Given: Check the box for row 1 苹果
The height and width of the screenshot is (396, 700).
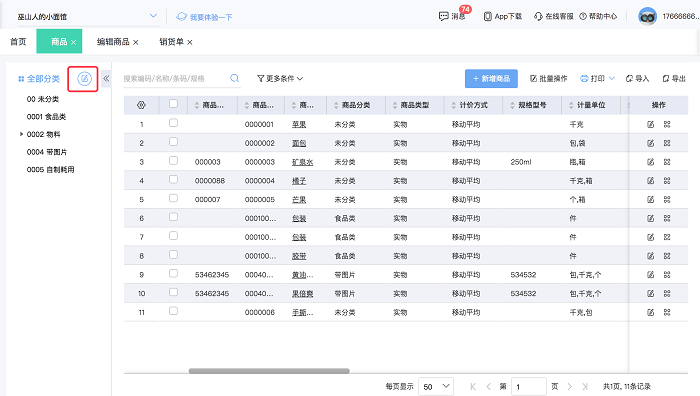Looking at the screenshot, I should (x=173, y=123).
